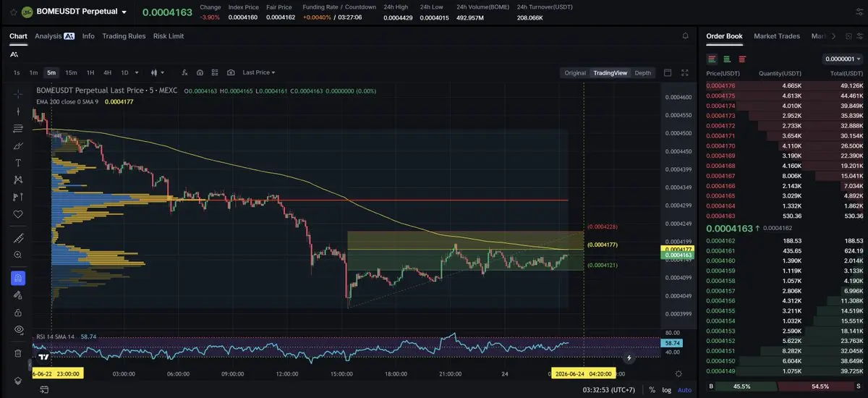The height and width of the screenshot is (398, 868).
Task: Show buy orders only in order book
Action: 727,59
